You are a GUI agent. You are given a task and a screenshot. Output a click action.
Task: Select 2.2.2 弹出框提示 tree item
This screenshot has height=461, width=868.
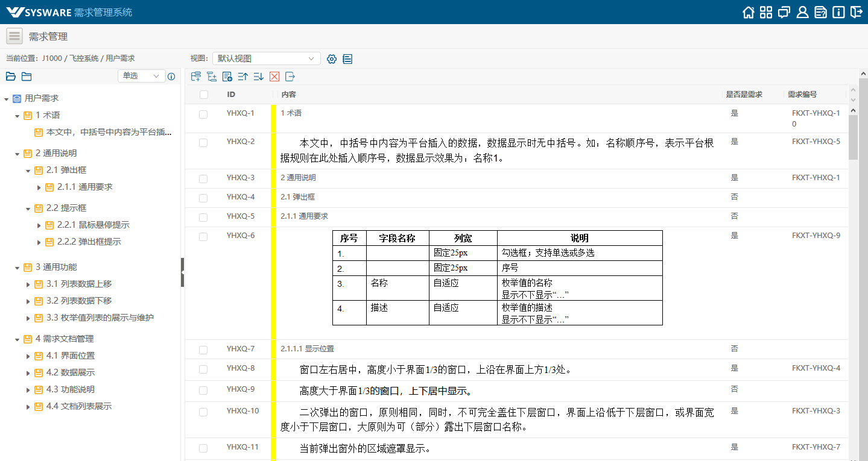tap(89, 242)
